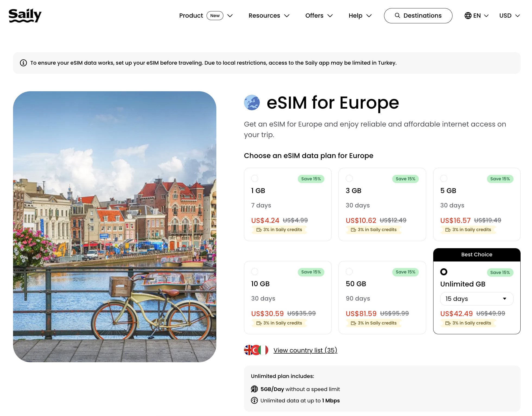Select the 5 GB plan radio button
This screenshot has height=416, width=532.
click(444, 178)
